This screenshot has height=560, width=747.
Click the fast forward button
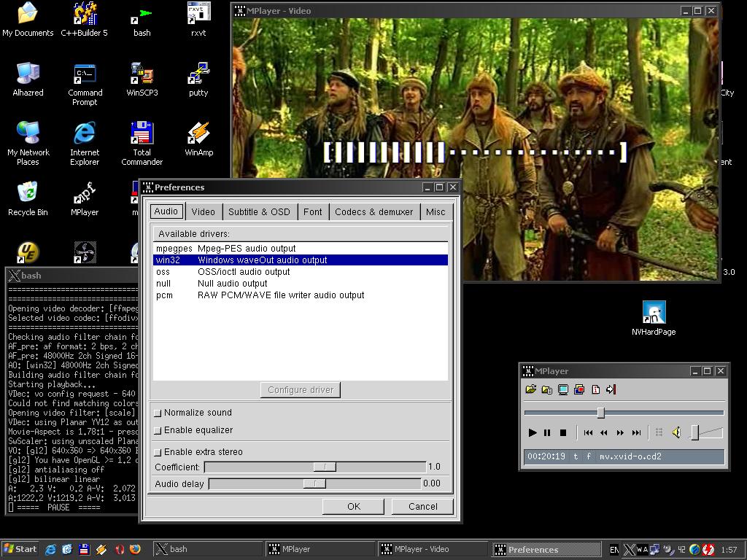tap(620, 432)
